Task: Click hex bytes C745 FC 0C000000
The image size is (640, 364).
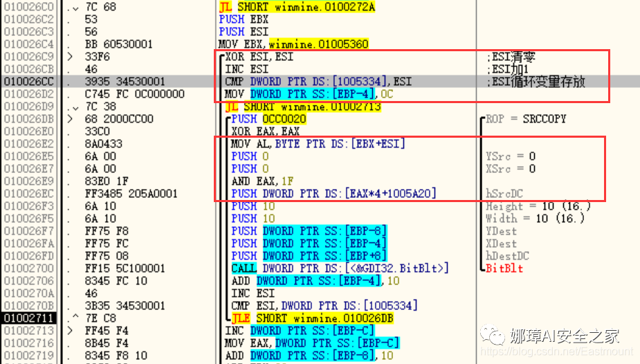Action: click(x=134, y=94)
